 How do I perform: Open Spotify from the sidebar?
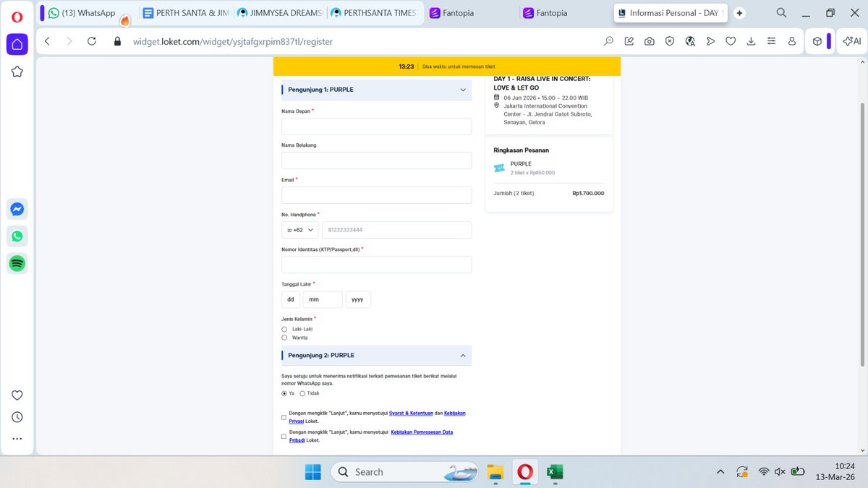click(17, 263)
